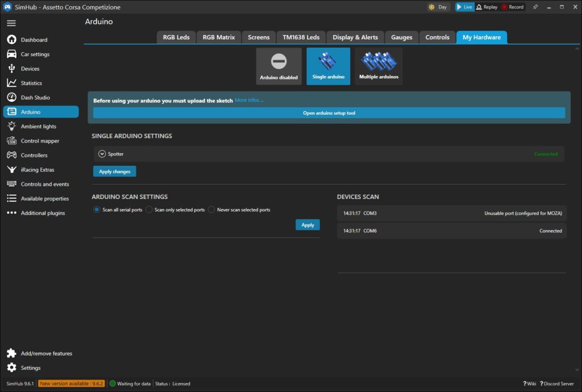Open the Dashboard home icon
The image size is (582, 392).
(x=11, y=39)
